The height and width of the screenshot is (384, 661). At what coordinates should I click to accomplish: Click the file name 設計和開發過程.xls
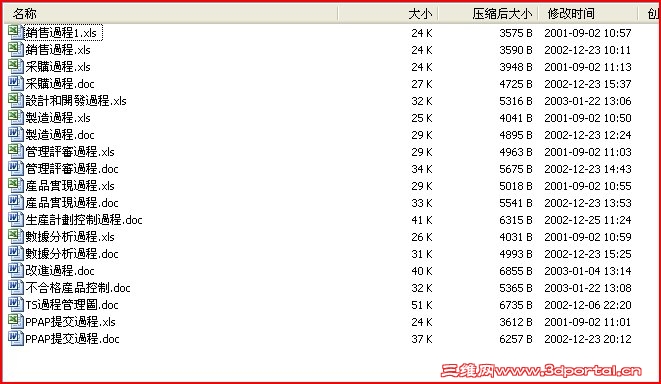click(x=76, y=101)
